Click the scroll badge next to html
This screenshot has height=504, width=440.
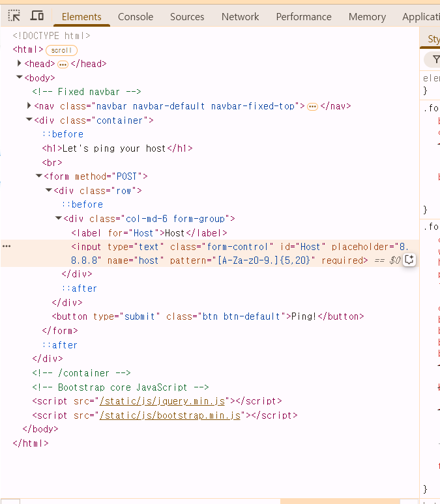(61, 50)
